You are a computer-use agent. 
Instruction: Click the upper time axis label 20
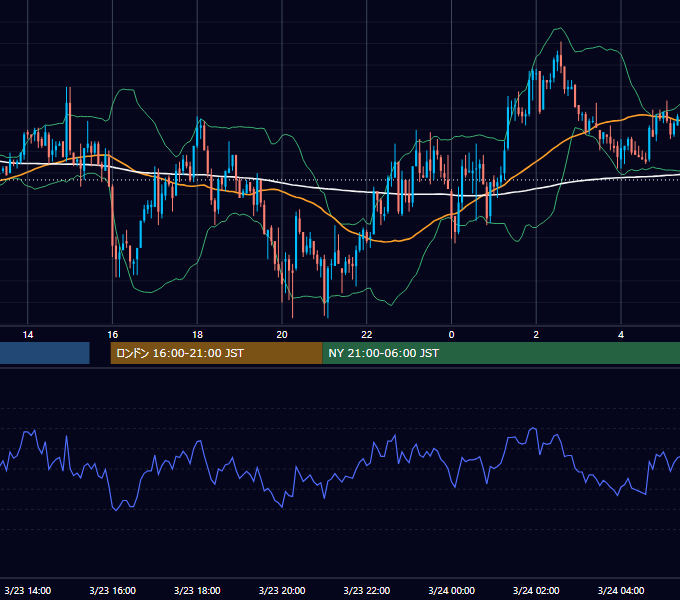click(282, 335)
